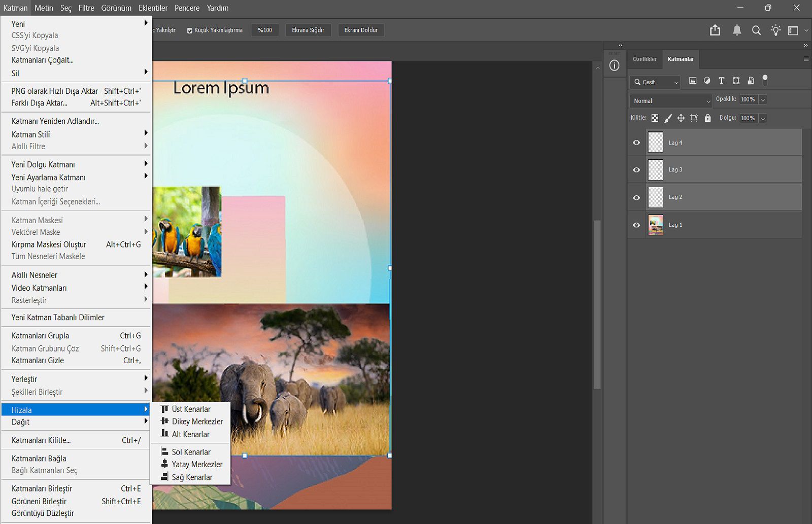
Task: Click the share document icon
Action: pyautogui.click(x=715, y=30)
